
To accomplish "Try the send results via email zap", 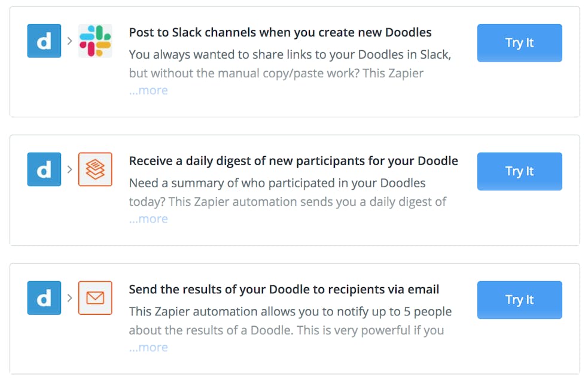I will (519, 300).
